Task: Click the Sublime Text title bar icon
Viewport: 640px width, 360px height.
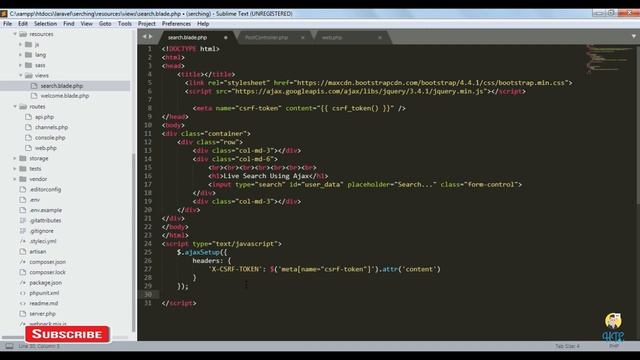Action: click(4, 14)
